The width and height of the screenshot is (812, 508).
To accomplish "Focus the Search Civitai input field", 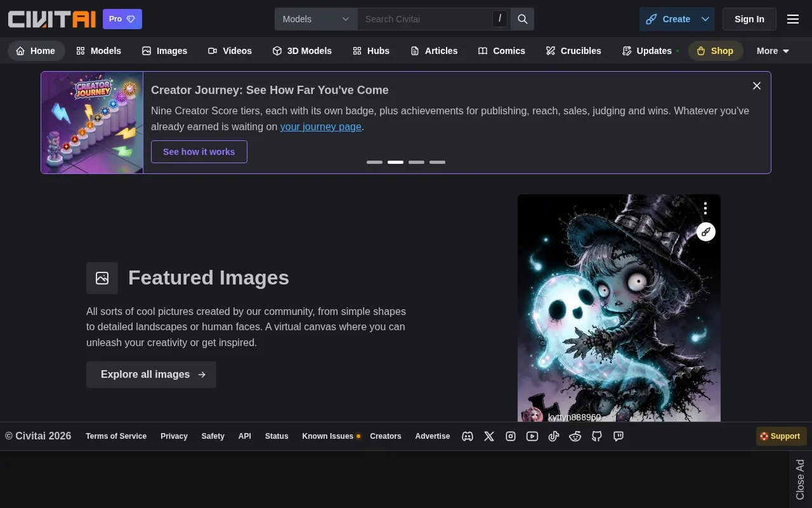I will tap(425, 19).
